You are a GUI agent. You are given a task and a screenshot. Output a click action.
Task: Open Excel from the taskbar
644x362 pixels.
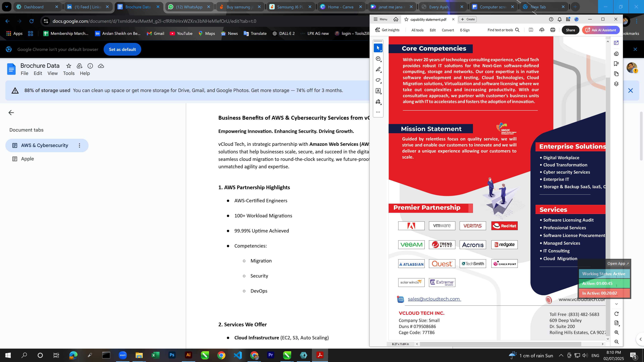click(155, 355)
